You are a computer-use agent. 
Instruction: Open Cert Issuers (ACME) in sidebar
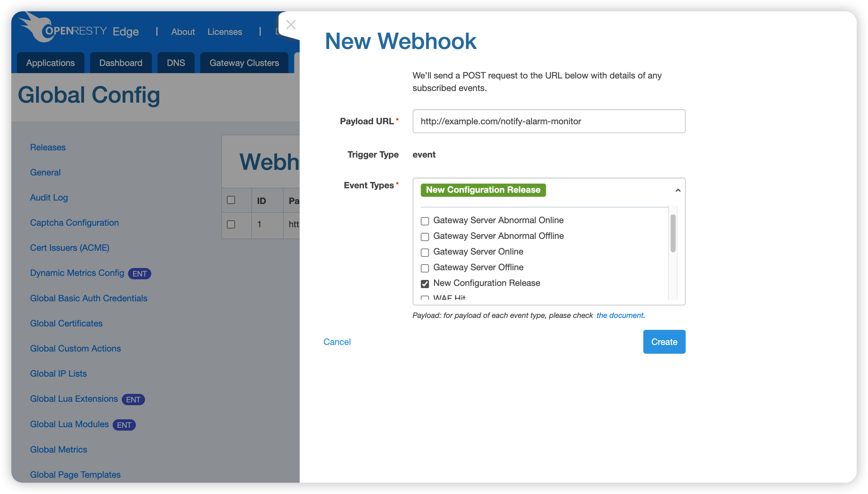(x=70, y=248)
